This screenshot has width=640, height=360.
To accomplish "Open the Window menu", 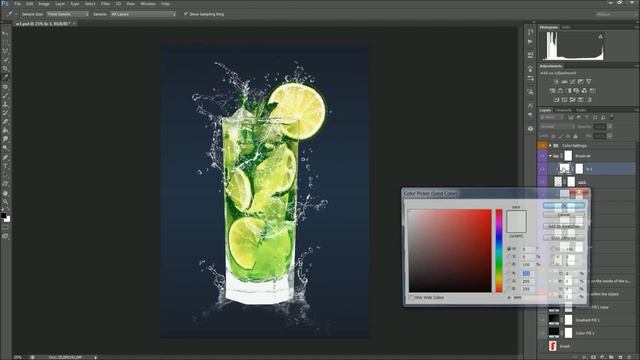I will [x=148, y=4].
